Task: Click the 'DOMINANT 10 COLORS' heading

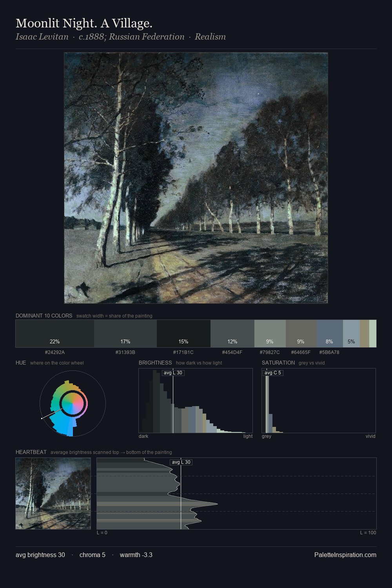Action: [44, 316]
